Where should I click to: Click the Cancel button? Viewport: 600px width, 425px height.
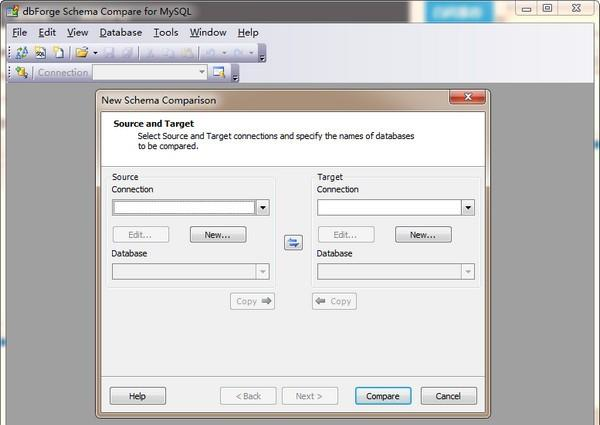pyautogui.click(x=448, y=396)
